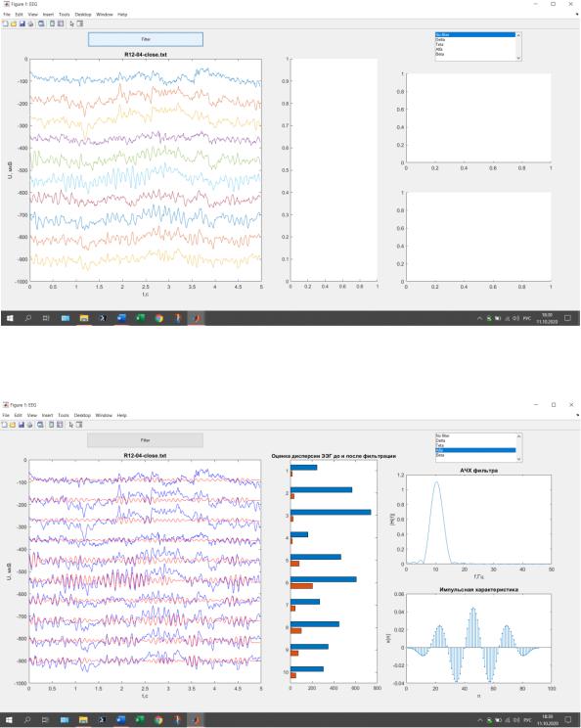Click scroll-down arrow of lower window listbox
Screen dimensions: 581x728
(518, 459)
